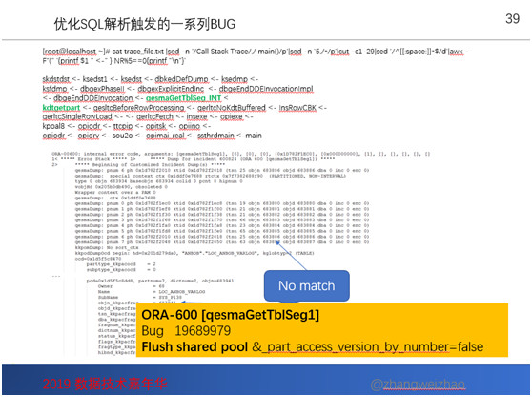The width and height of the screenshot is (532, 397).
Task: Click the red footer text 2019 数据技术嘉年华
Action: pos(105,384)
